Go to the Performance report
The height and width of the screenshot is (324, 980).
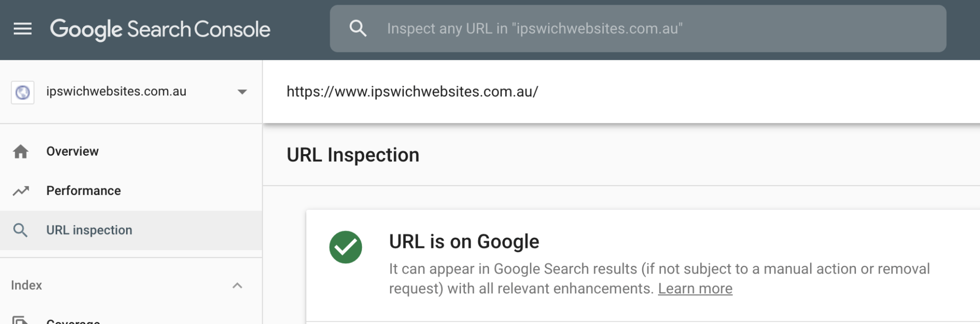click(x=84, y=191)
